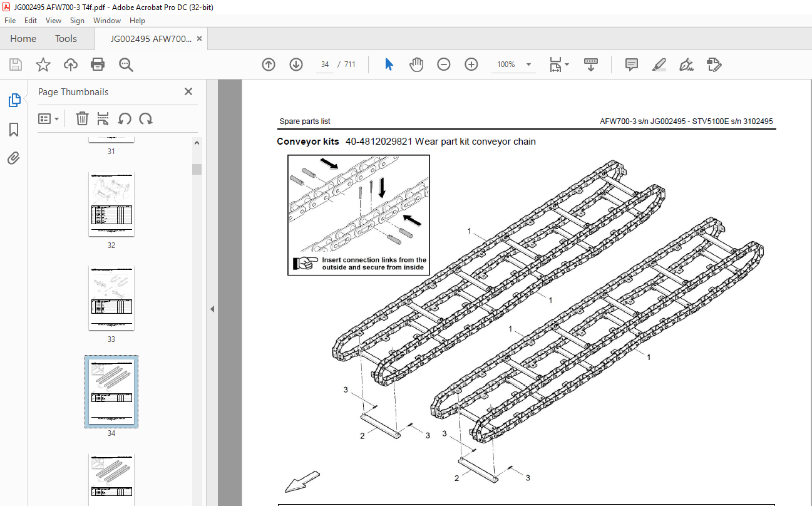The width and height of the screenshot is (812, 506).
Task: Expand the fit page options arrow
Action: click(x=567, y=65)
